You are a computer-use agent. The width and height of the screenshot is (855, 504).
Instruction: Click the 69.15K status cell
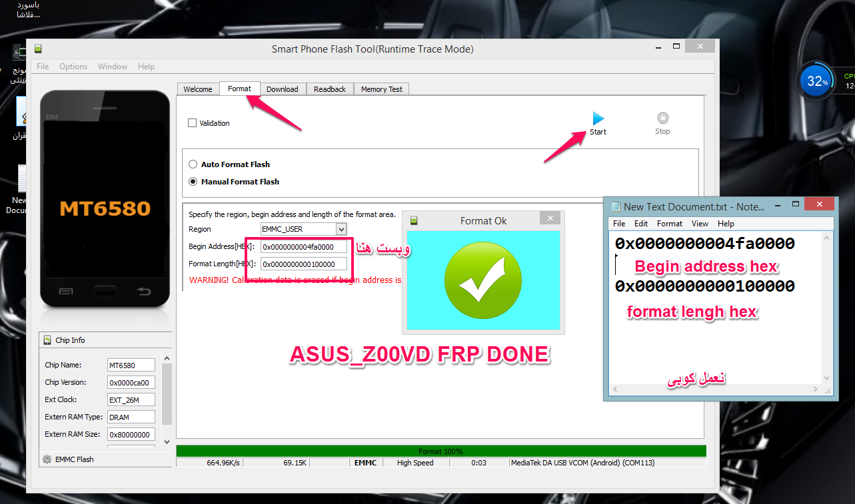tap(278, 463)
